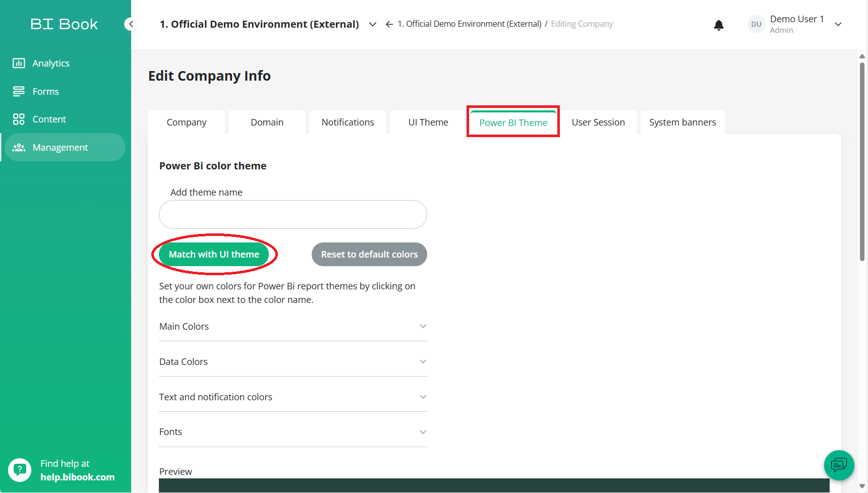868x493 pixels.
Task: Click the Management people icon
Action: point(19,147)
